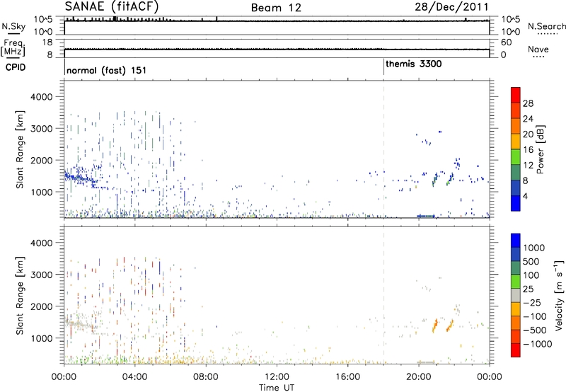Click the Nave legend label
Screen dimensions: 566x392
pyautogui.click(x=538, y=49)
